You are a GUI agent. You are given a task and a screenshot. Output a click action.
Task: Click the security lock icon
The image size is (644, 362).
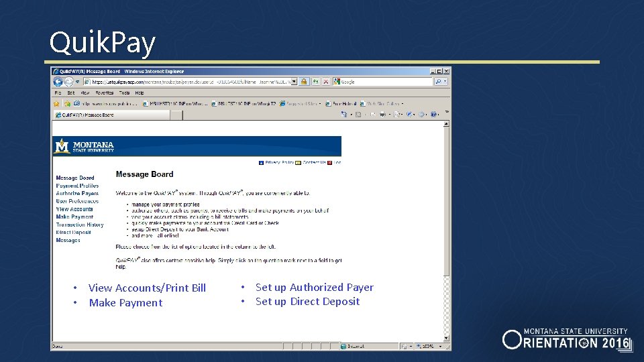pyautogui.click(x=303, y=82)
